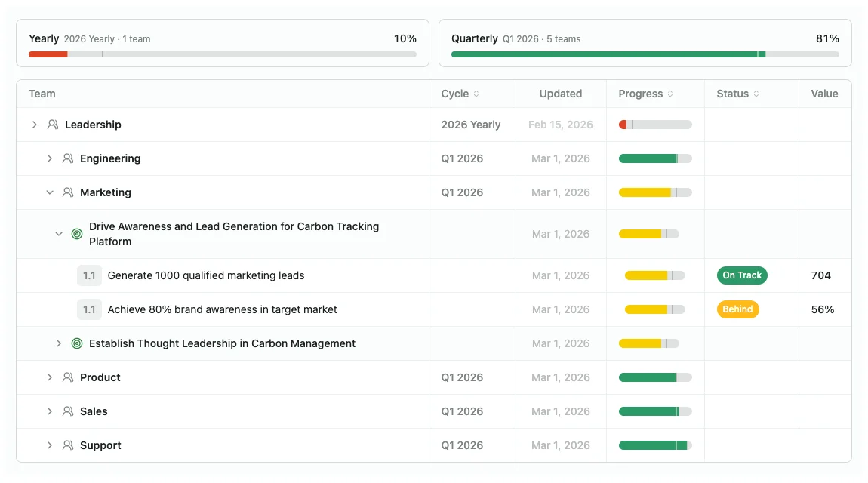Click the Marketing team people icon
The height and width of the screenshot is (483, 868).
pos(68,192)
